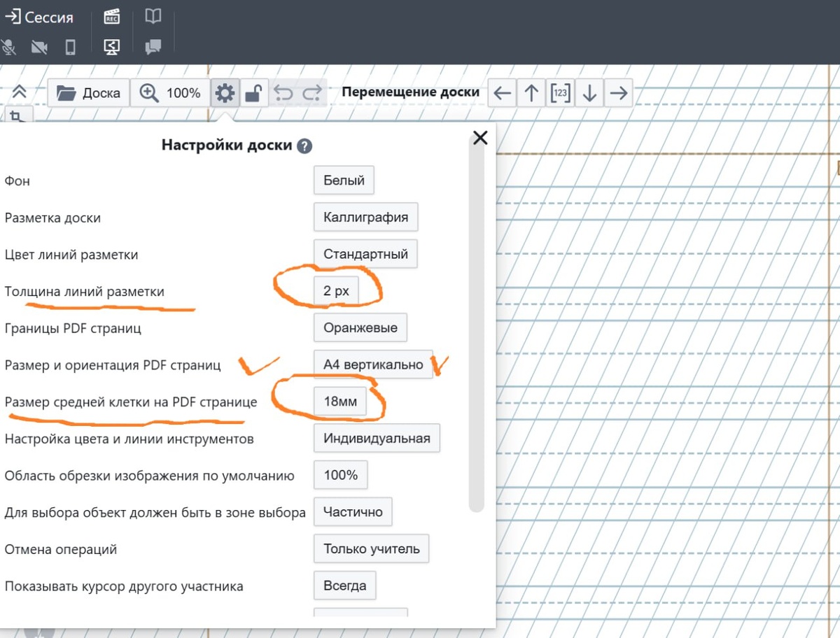This screenshot has height=638, width=840.
Task: Close the Настройки доски panel
Action: pos(480,137)
